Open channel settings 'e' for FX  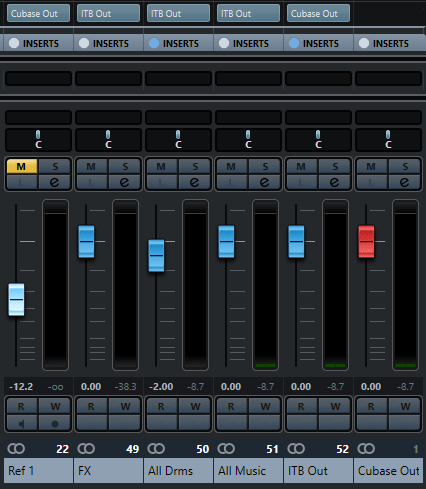125,182
